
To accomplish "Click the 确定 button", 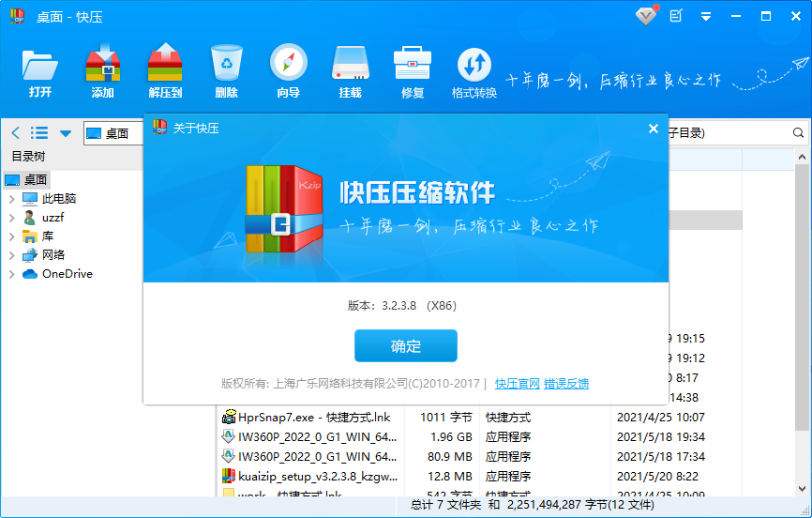I will (405, 346).
